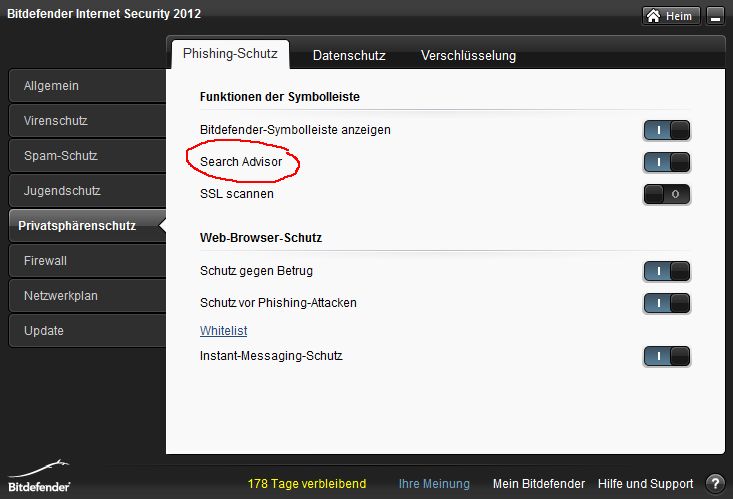Toggle Schutz vor Phishing-Attacken switch
Image resolution: width=733 pixels, height=499 pixels.
coord(667,303)
